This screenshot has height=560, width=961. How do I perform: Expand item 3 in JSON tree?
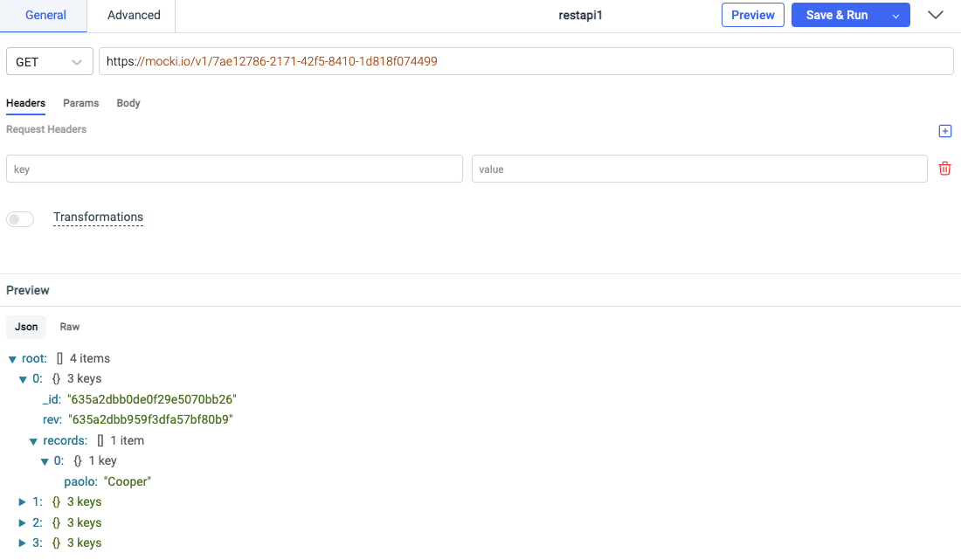click(23, 543)
